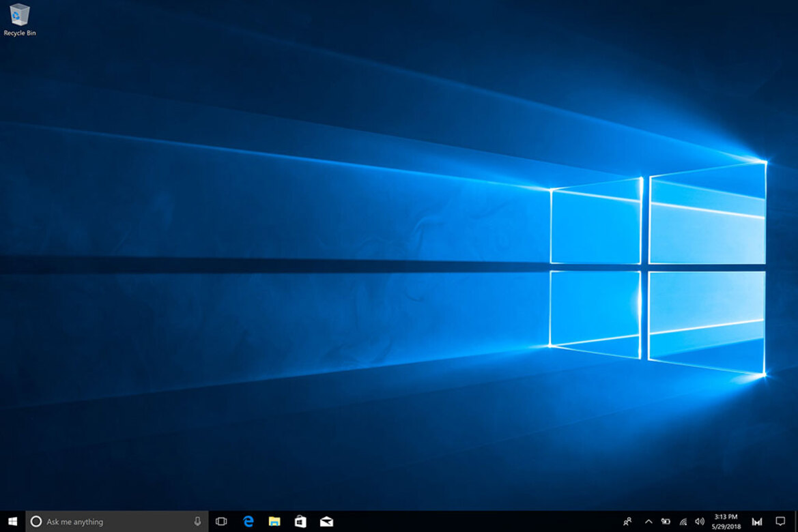This screenshot has height=532, width=798.
Task: Check the battery status icon
Action: [x=666, y=521]
